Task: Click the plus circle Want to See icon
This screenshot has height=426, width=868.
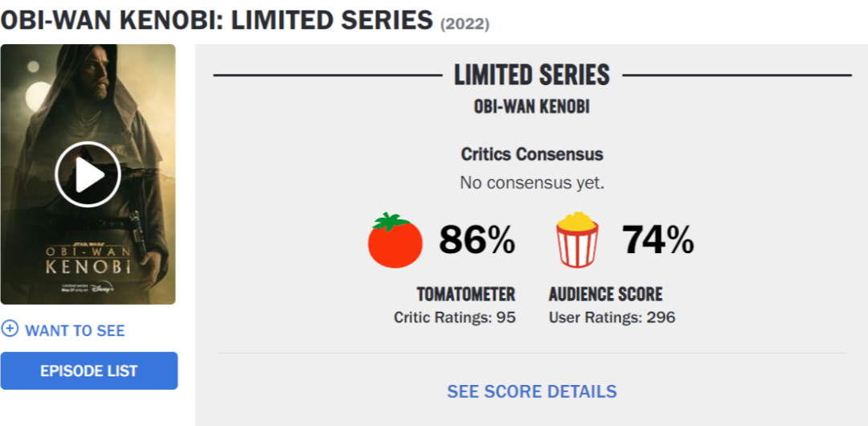Action: (x=10, y=330)
